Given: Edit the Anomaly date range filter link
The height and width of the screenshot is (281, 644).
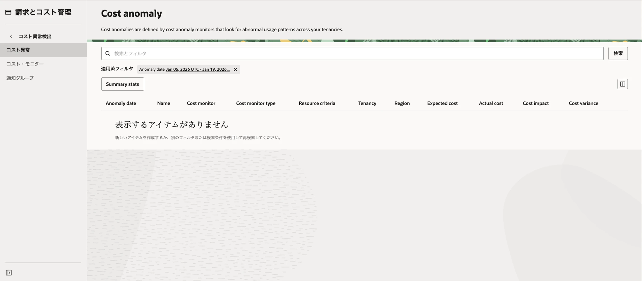Looking at the screenshot, I should pyautogui.click(x=197, y=69).
